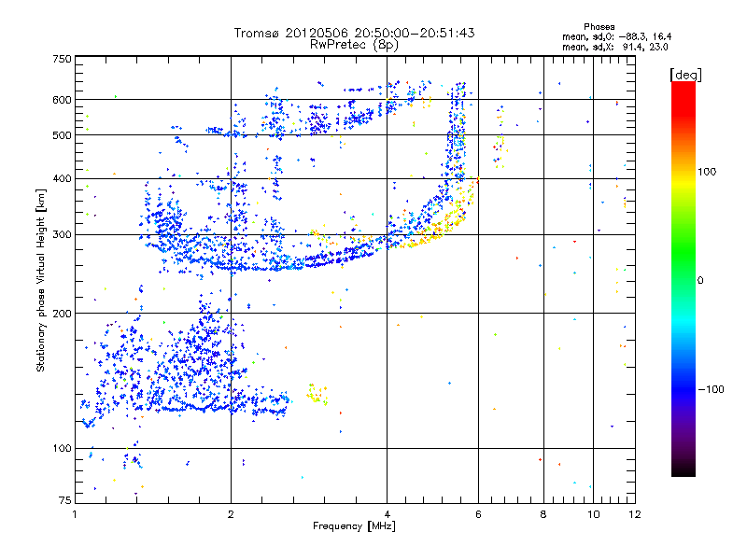Click the x-axis tick label '12'
The width and height of the screenshot is (747, 560).
(x=635, y=514)
